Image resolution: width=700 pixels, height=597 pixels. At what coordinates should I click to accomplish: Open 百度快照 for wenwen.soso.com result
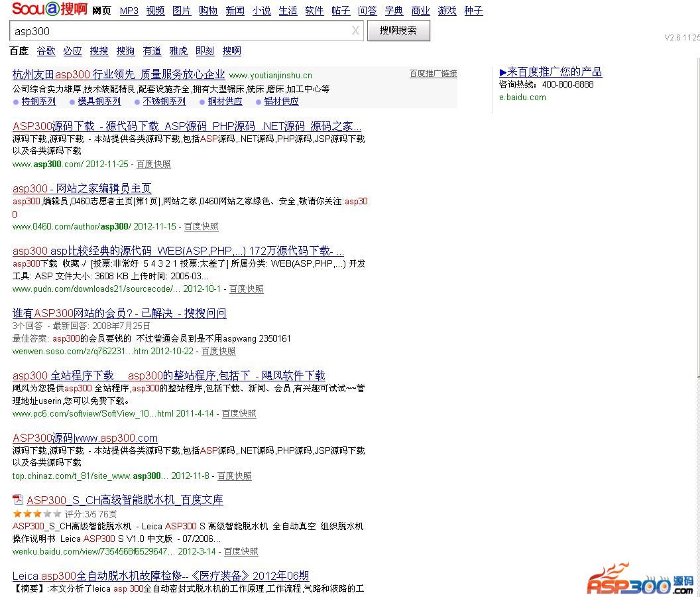coord(219,351)
